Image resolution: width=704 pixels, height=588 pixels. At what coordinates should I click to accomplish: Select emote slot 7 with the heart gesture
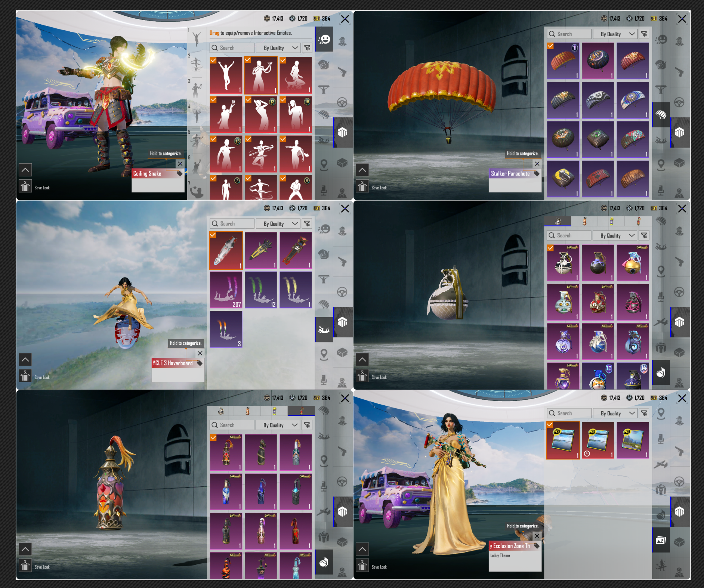click(197, 191)
